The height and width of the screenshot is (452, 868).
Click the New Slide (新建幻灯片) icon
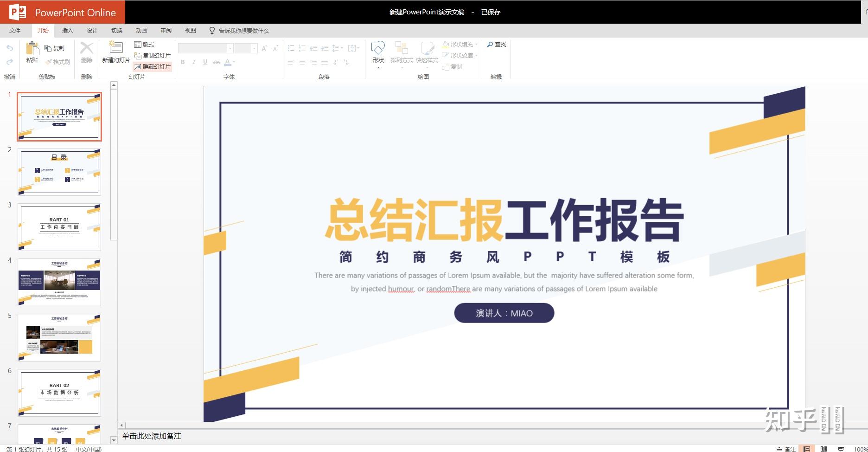[115, 47]
